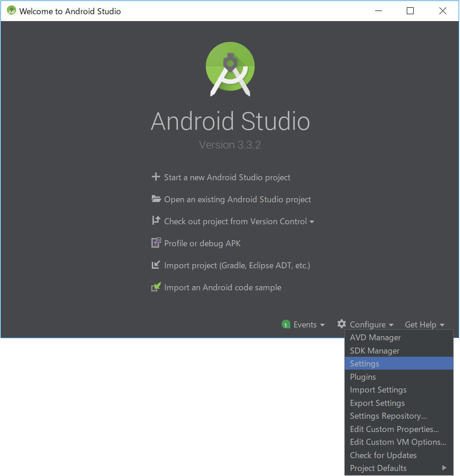Click Check for Updates menu entry
This screenshot has height=476, width=460.
tap(399, 455)
